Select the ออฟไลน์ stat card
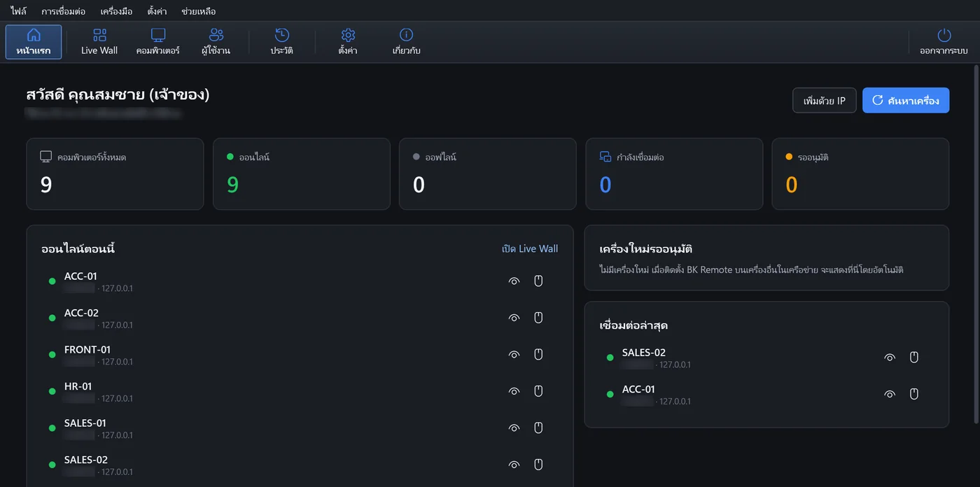 point(488,174)
